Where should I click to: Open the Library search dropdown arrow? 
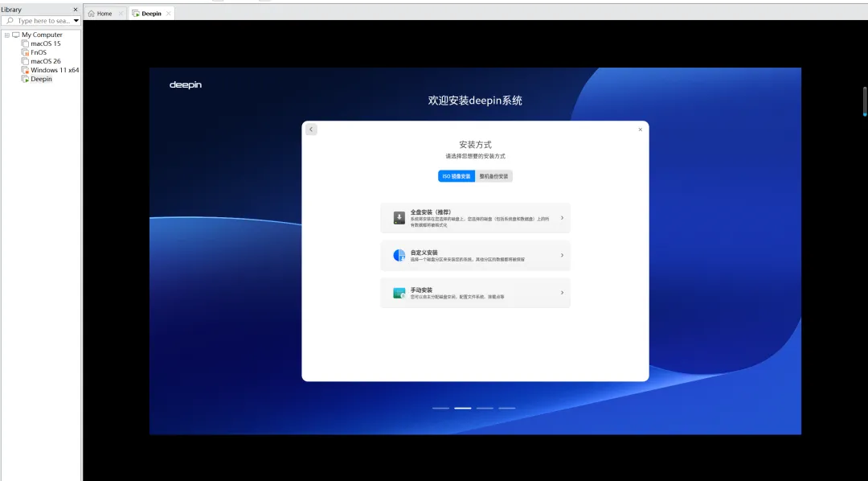click(76, 20)
